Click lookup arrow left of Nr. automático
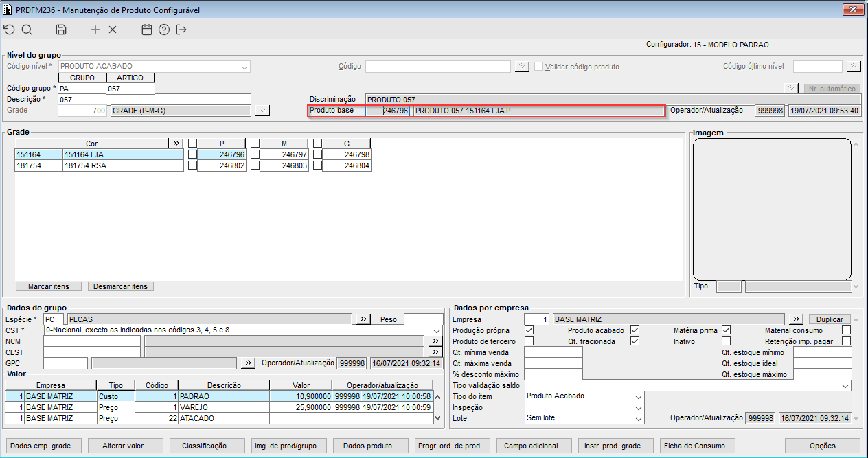The image size is (868, 458). click(x=792, y=89)
